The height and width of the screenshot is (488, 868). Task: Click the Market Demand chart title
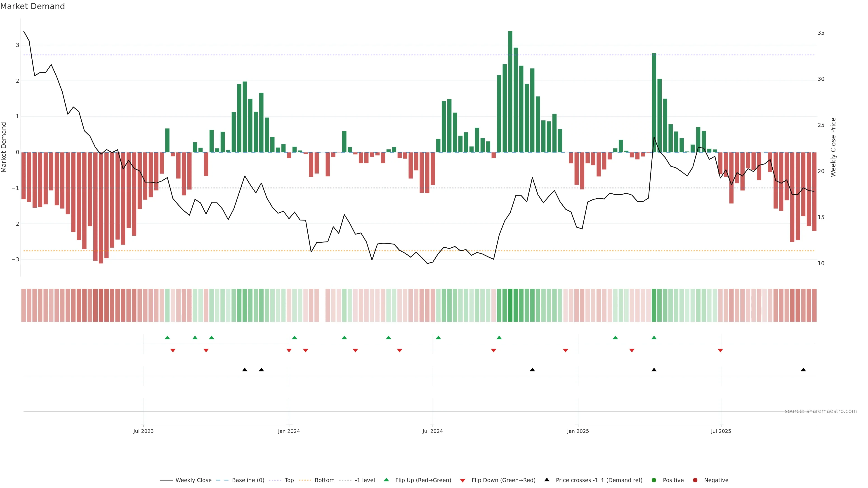[x=32, y=6]
